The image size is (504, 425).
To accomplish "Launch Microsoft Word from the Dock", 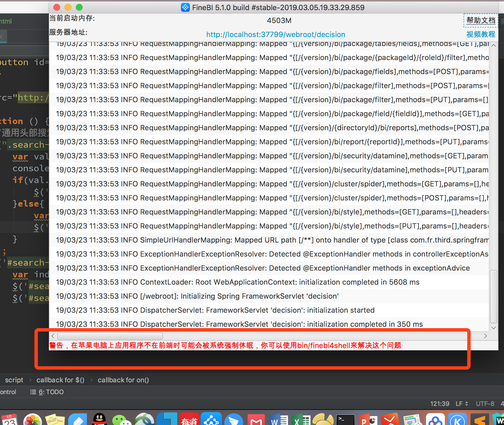I will click(x=279, y=419).
